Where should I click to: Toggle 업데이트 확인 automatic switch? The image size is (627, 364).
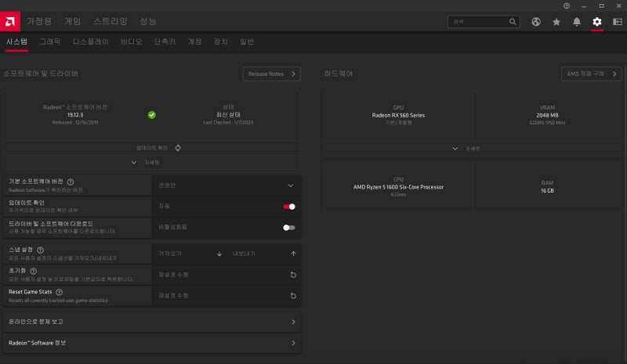tap(289, 207)
